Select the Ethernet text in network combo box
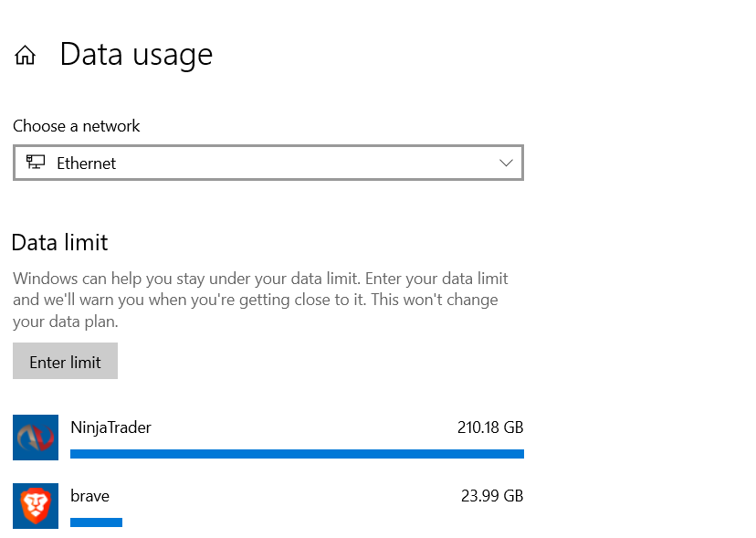The width and height of the screenshot is (756, 538). pos(87,164)
